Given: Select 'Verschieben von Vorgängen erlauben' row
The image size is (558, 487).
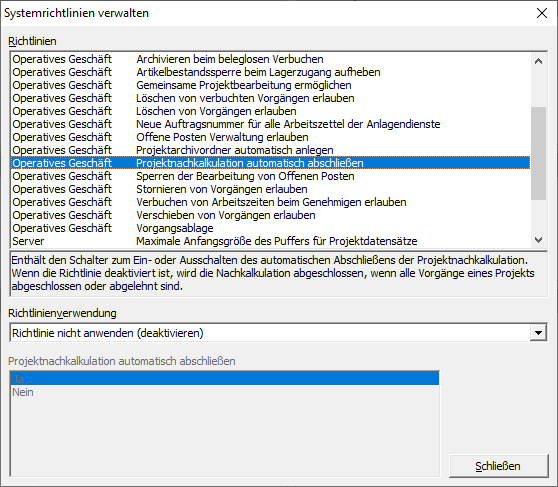Looking at the screenshot, I should point(270,215).
